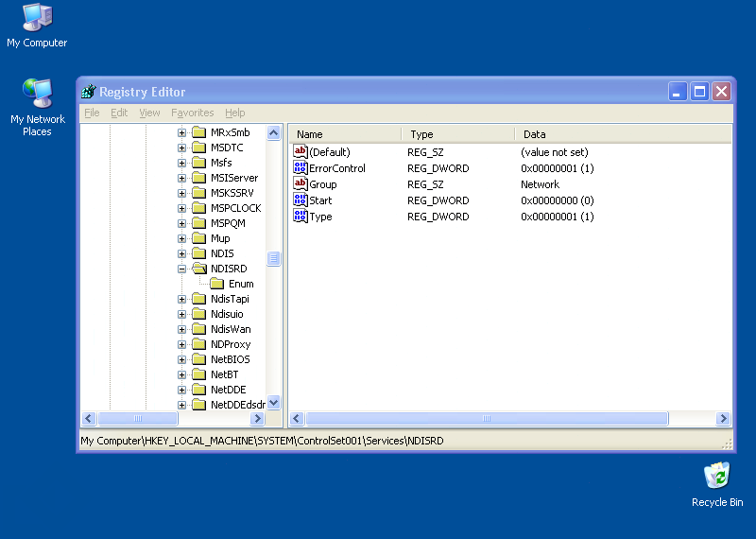Click tree pane scroll down arrow

tap(273, 403)
